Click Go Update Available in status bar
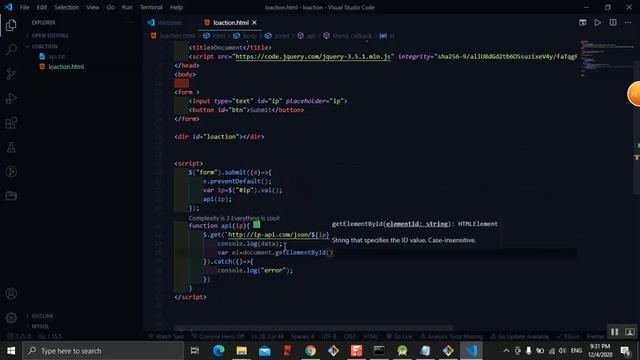The image size is (640, 360). point(520,337)
